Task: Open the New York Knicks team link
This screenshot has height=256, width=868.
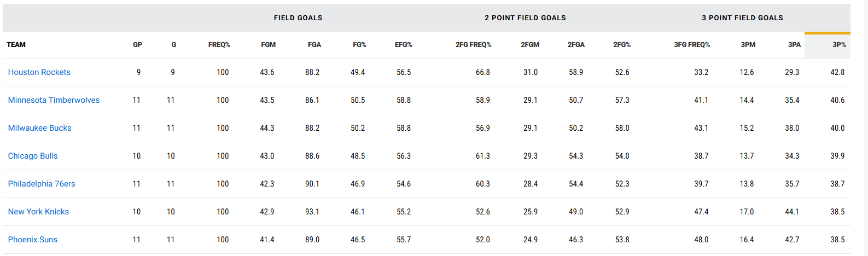Action: [38, 212]
